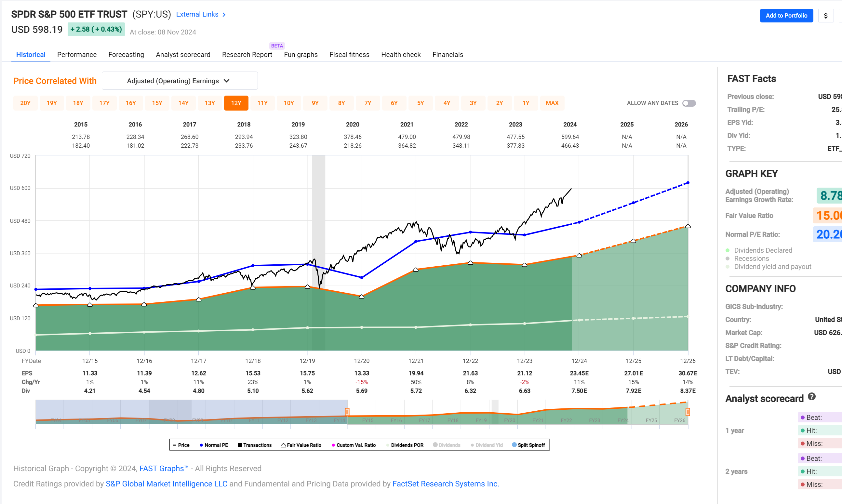
Task: Click the Analyst scorecard help question icon
Action: click(811, 396)
